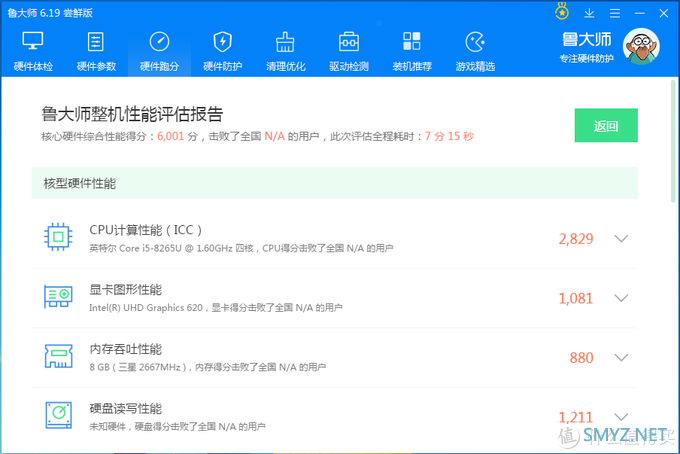This screenshot has height=454, width=680.
Task: Click the memory score 880
Action: (x=581, y=358)
